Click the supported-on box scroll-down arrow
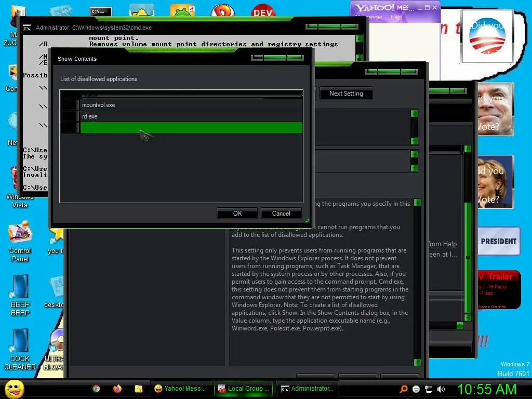Screen dimensions: 532x399 coord(414,168)
